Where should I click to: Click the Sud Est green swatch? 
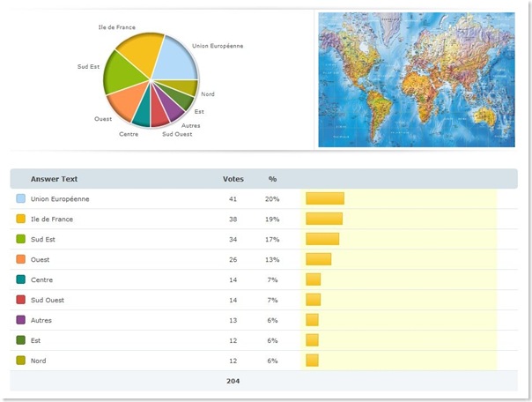[20, 239]
